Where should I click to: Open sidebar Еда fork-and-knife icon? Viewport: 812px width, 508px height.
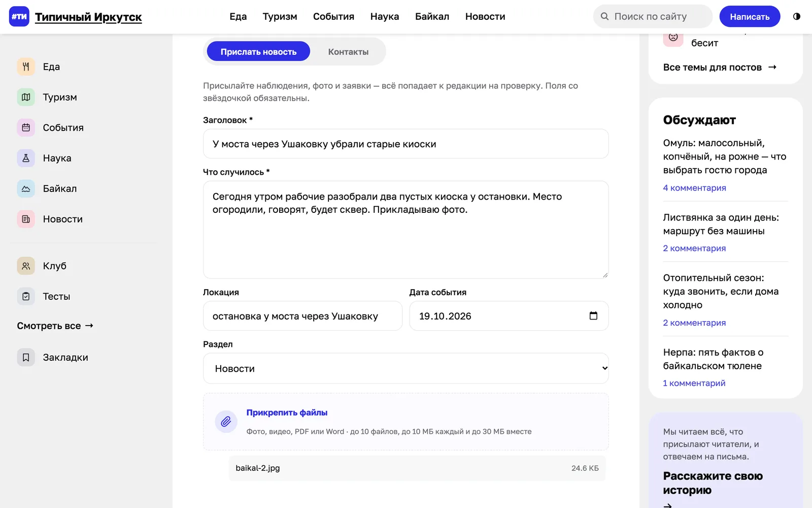[x=26, y=67]
